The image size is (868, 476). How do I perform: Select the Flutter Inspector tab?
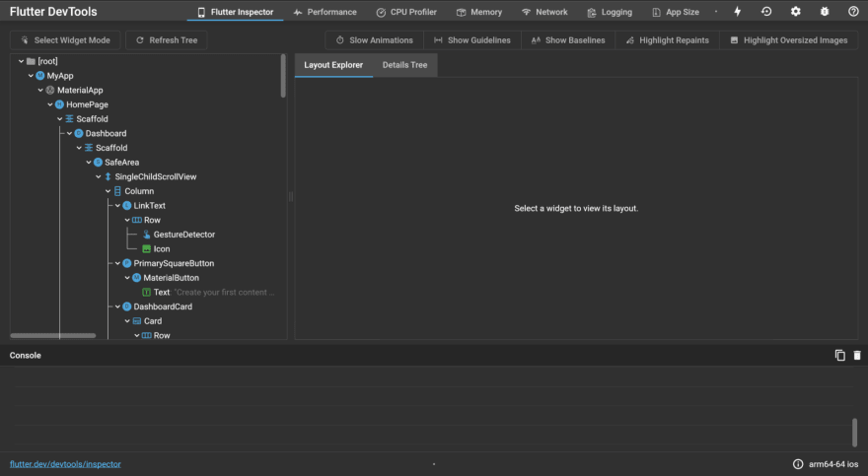(x=236, y=12)
